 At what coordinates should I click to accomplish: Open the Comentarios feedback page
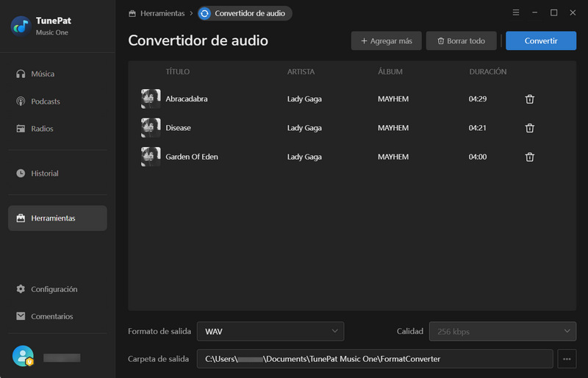pyautogui.click(x=57, y=316)
